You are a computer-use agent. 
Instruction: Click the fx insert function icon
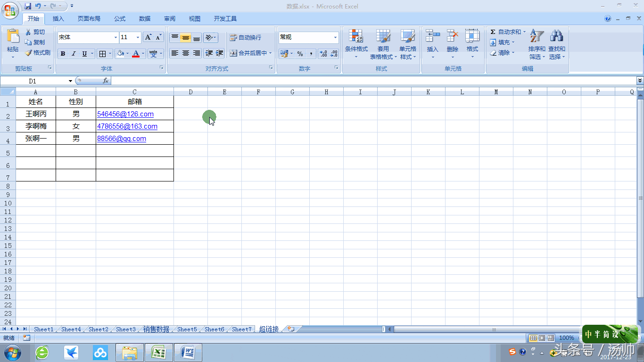point(106,81)
